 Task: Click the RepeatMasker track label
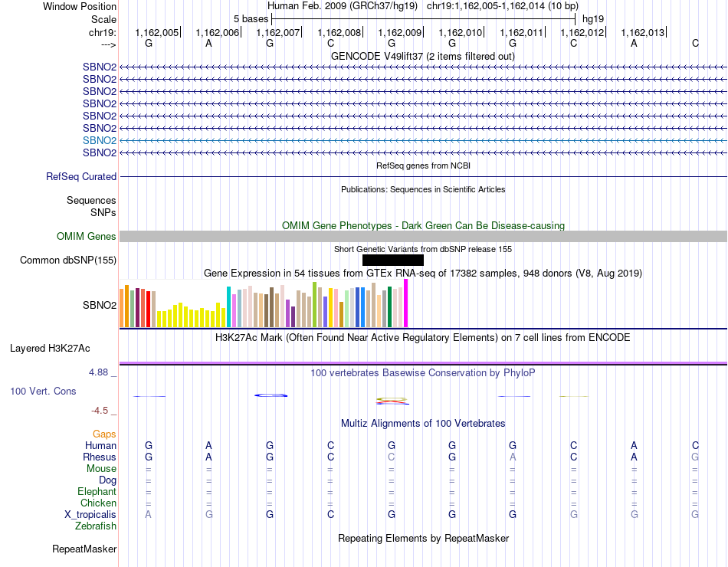[84, 549]
